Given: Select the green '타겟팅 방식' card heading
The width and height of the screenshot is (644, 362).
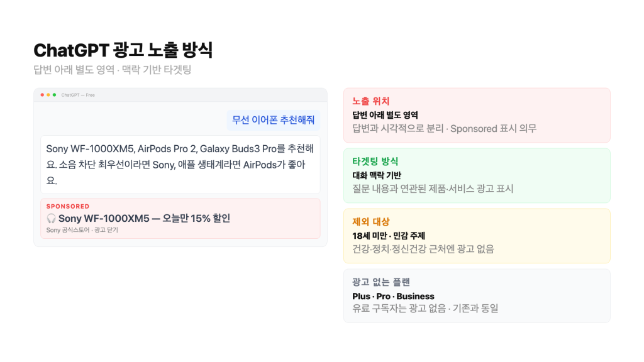Looking at the screenshot, I should pos(375,162).
